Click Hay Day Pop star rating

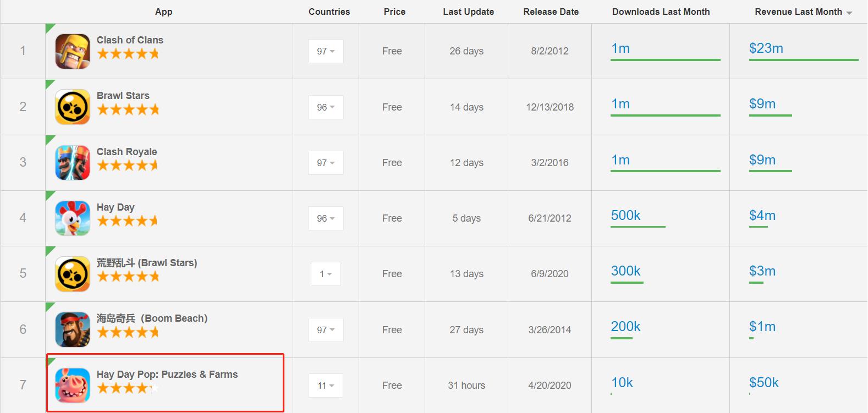coord(128,388)
